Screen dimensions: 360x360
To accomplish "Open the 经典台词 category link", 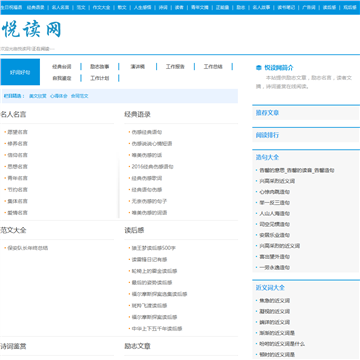I will point(62,67).
